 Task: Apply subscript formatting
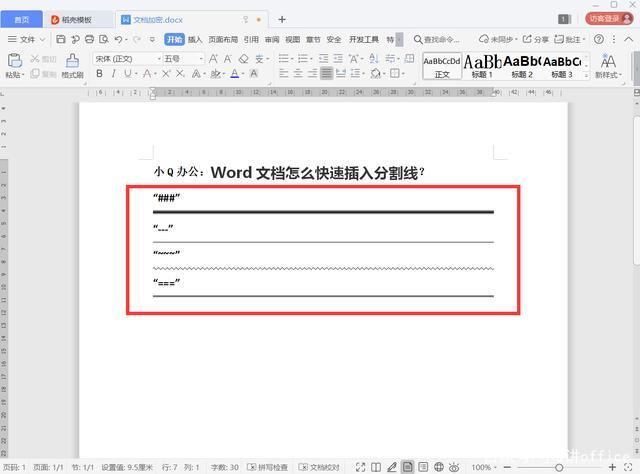[180, 73]
